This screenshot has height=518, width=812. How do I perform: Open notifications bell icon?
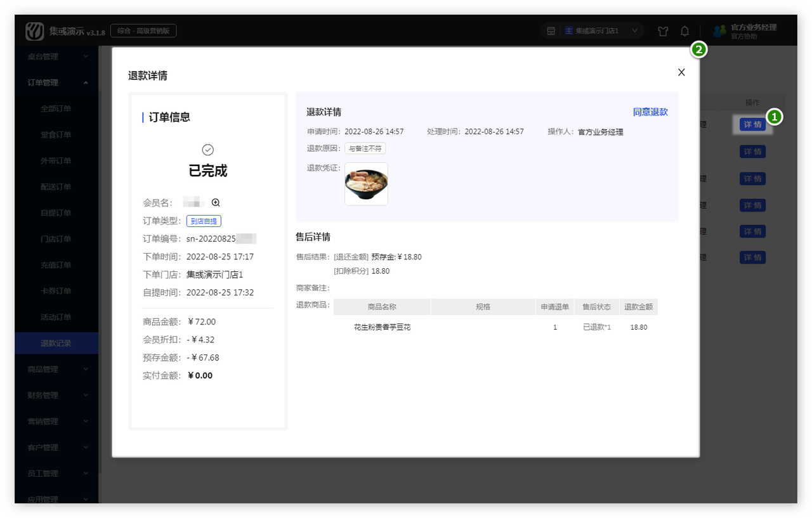[x=685, y=31]
